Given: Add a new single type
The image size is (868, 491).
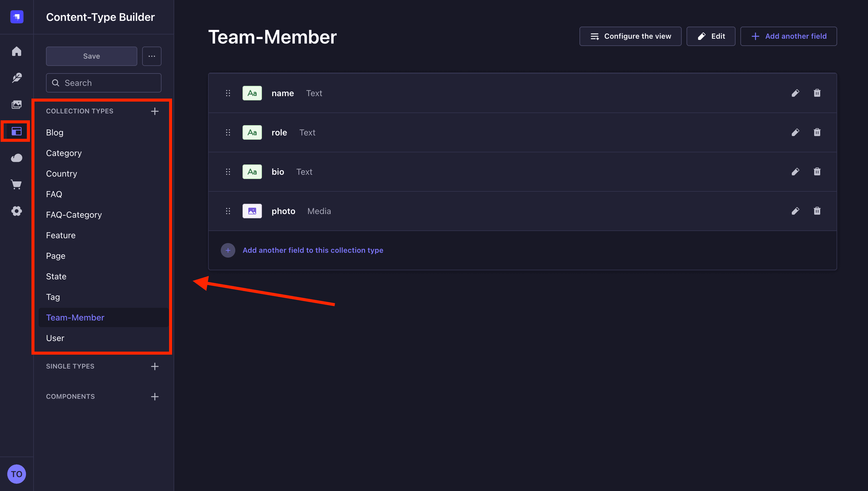Looking at the screenshot, I should [x=155, y=366].
